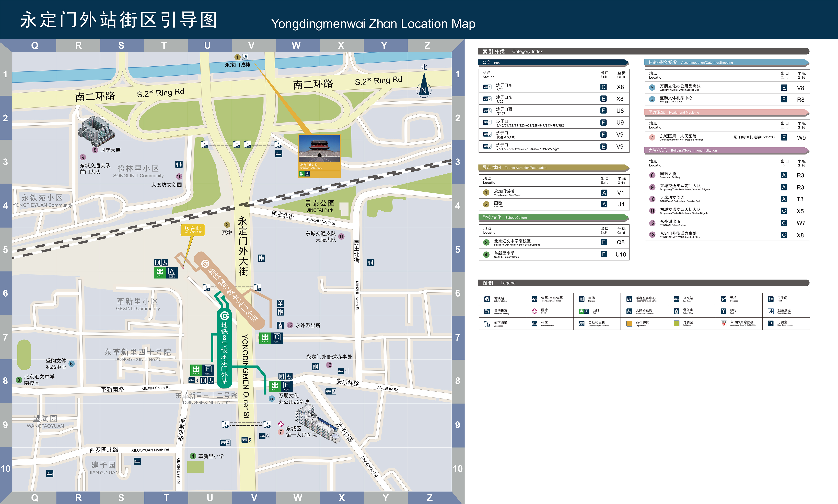838x504 pixels.
Task: Select the 景点/休闲 Tourist Attraction header
Action: (554, 167)
